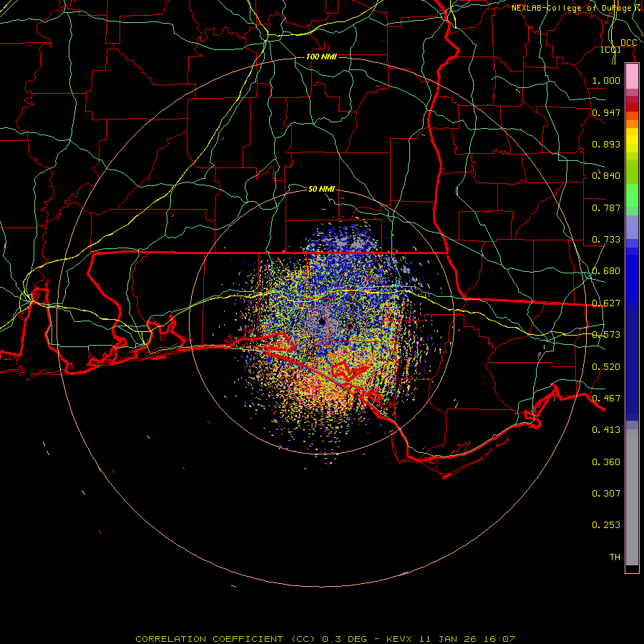This screenshot has height=644, width=644.
Task: Pick the red swatch near 0.947
Action: click(x=632, y=107)
